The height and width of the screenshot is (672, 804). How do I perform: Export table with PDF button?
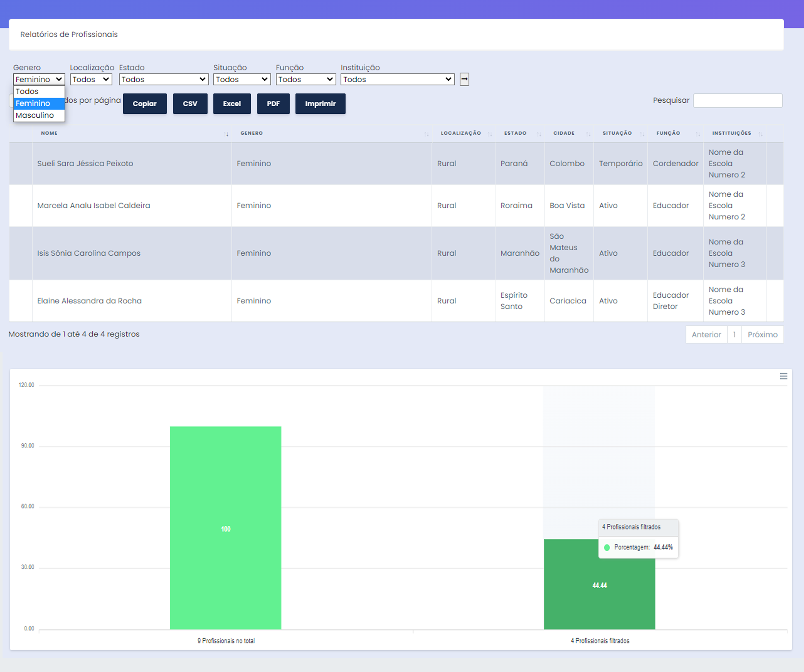coord(273,104)
